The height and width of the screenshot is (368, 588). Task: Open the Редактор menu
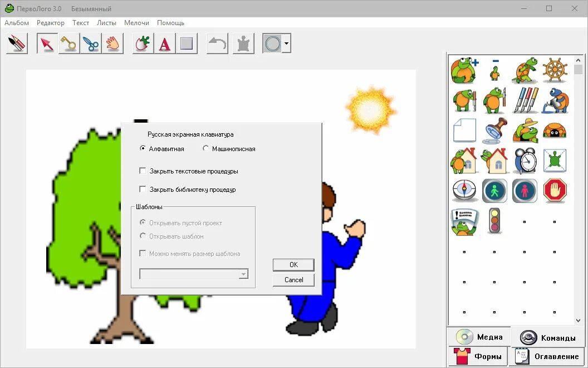point(51,22)
